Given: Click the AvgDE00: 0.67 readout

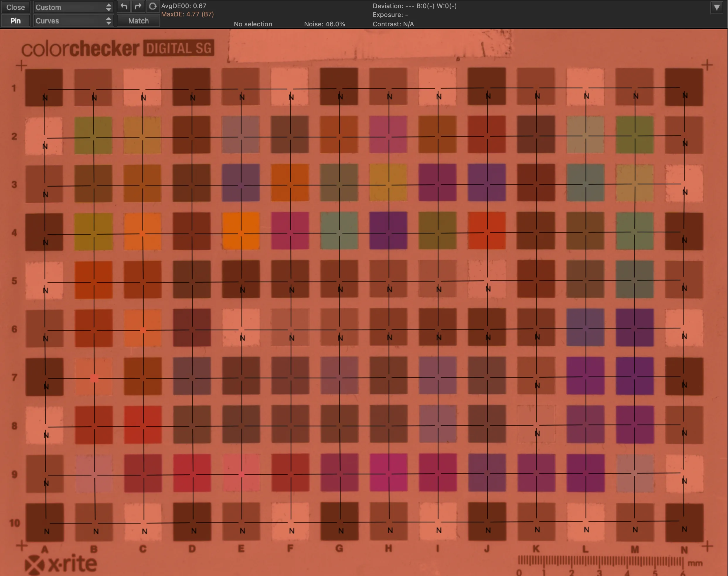Looking at the screenshot, I should point(183,6).
